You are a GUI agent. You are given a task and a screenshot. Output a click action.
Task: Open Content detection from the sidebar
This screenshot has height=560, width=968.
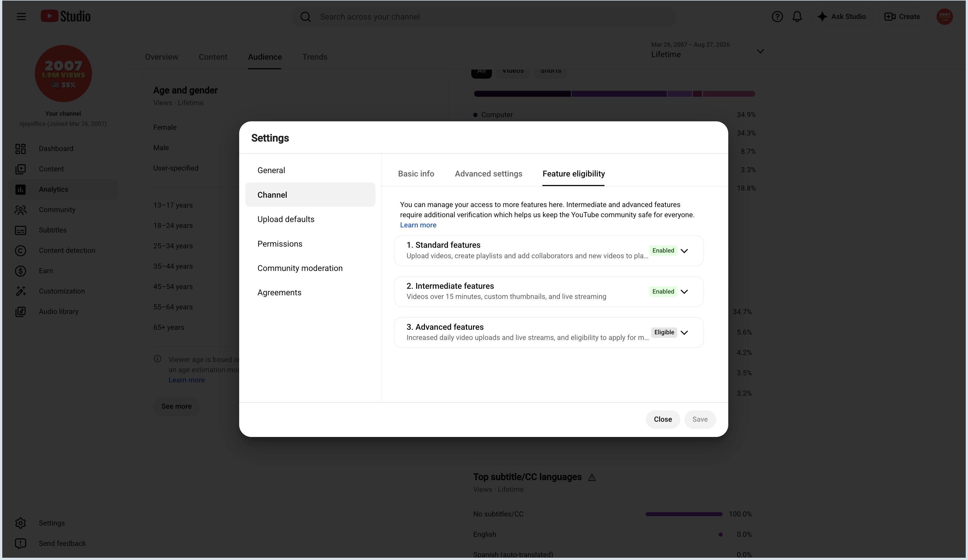(x=63, y=250)
